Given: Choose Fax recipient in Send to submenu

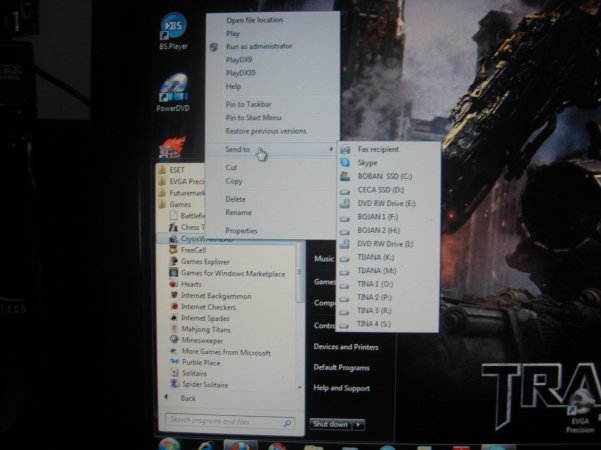Looking at the screenshot, I should point(388,149).
